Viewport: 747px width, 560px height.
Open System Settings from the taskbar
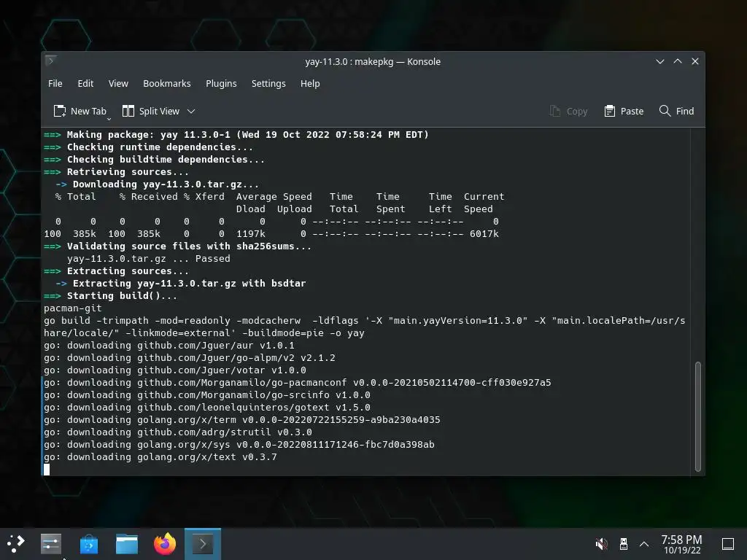[x=51, y=543]
